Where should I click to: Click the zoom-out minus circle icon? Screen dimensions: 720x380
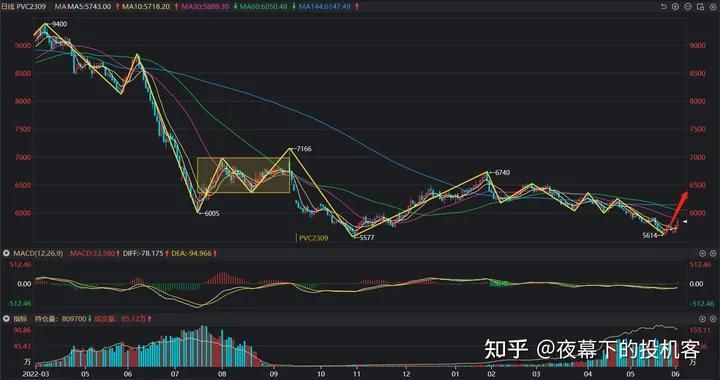(687, 6)
